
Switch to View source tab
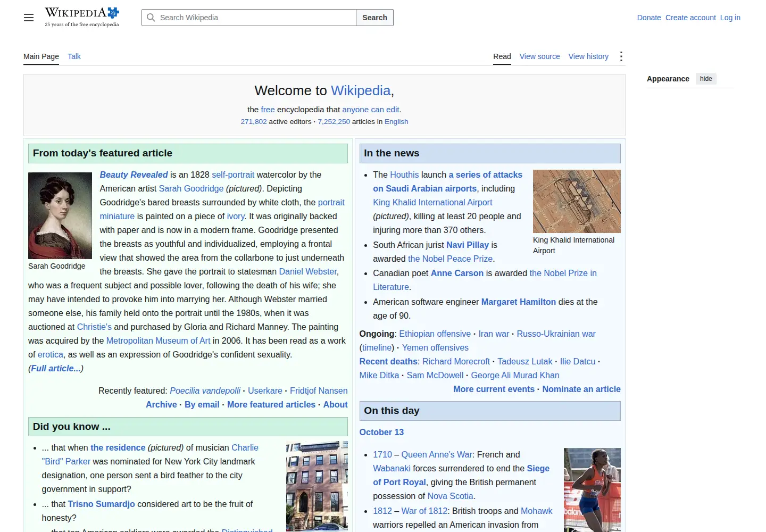tap(539, 56)
